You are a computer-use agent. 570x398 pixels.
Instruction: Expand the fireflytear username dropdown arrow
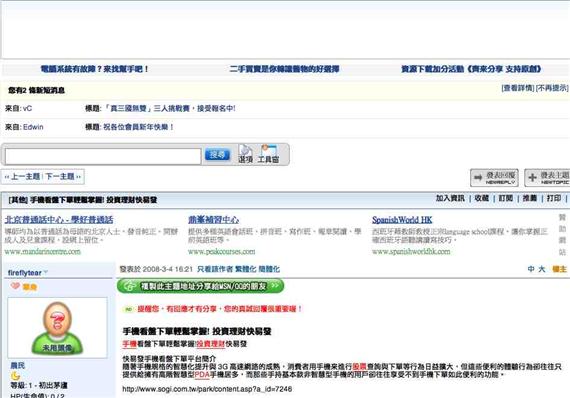point(46,272)
